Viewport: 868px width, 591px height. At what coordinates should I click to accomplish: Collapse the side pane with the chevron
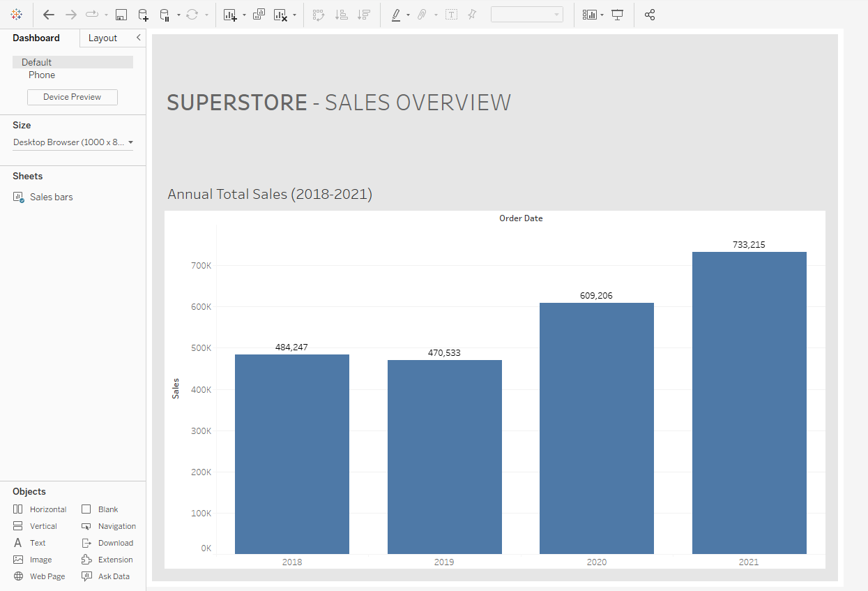click(x=138, y=38)
